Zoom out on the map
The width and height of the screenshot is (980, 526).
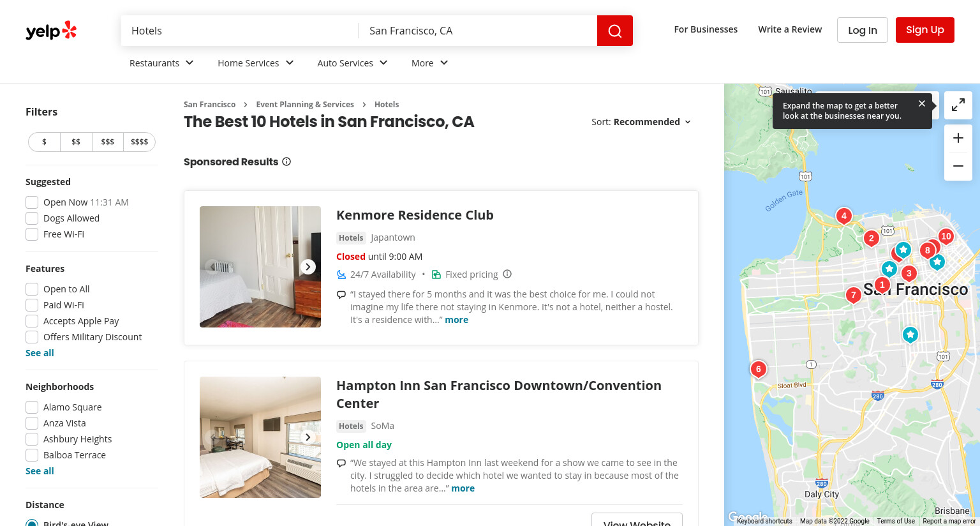(x=958, y=166)
